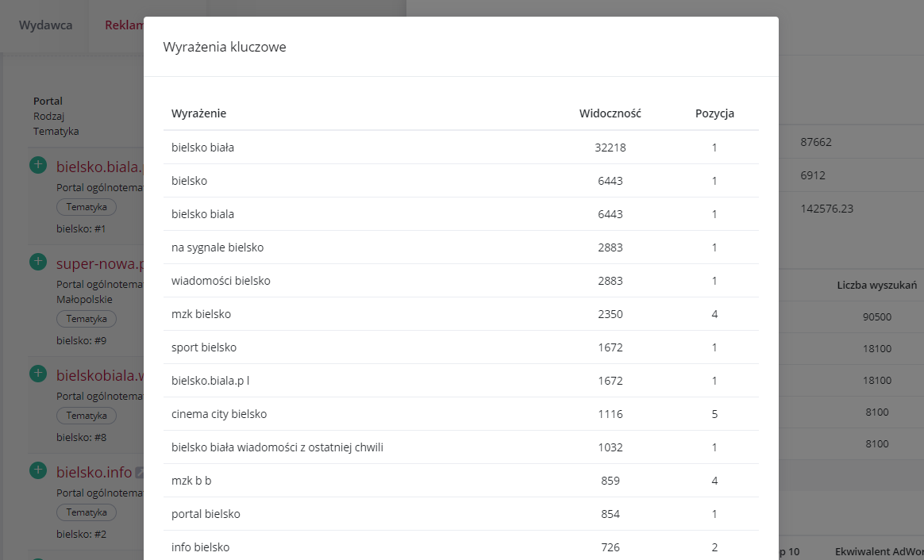Click Tematyka tag under super-nowa portal

(x=87, y=319)
